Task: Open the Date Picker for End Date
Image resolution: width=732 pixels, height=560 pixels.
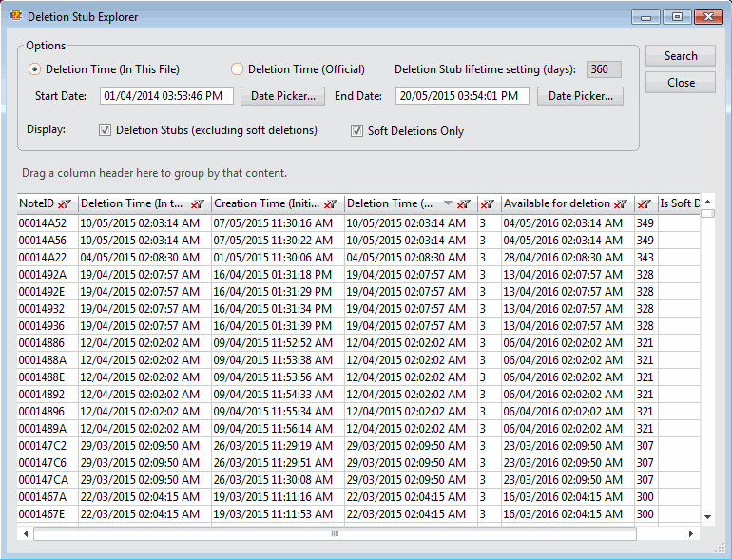Action: [580, 96]
